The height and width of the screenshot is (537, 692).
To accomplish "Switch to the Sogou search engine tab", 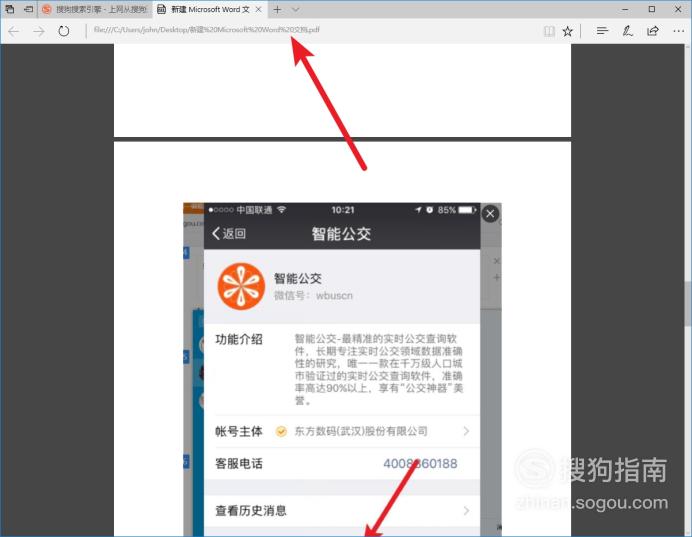I will (x=95, y=9).
